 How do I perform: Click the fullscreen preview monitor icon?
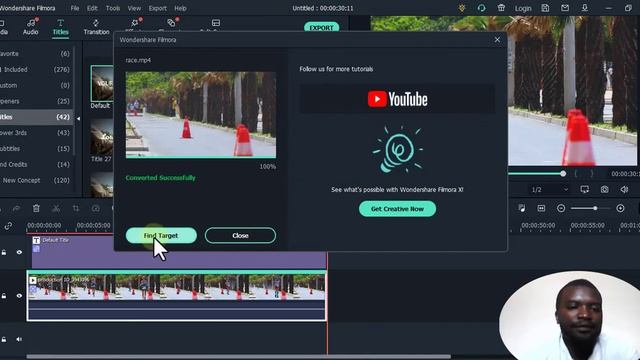[584, 189]
